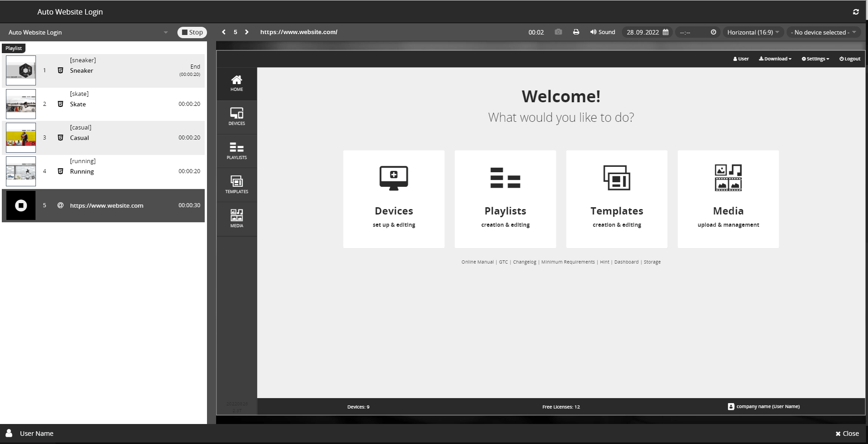The height and width of the screenshot is (444, 868).
Task: Open the Horizontal (16:9) orientation dropdown
Action: coord(753,32)
